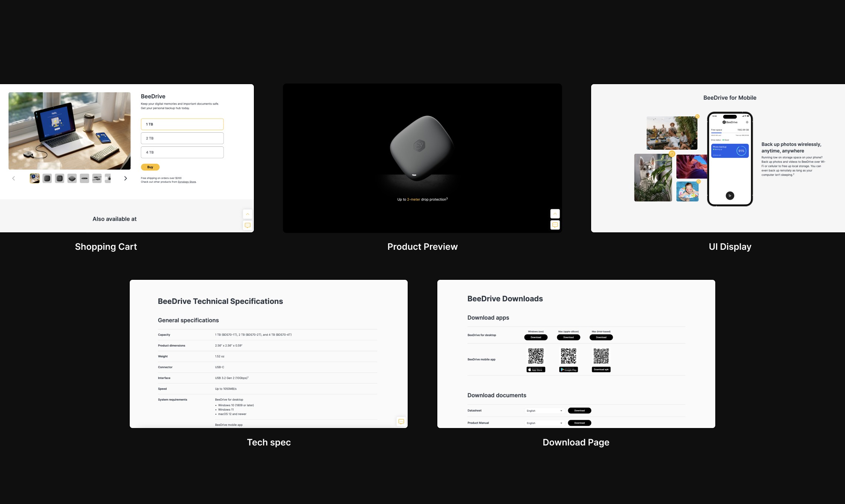The width and height of the screenshot is (845, 504).
Task: Open the phone mockup settings gear
Action: 747,122
